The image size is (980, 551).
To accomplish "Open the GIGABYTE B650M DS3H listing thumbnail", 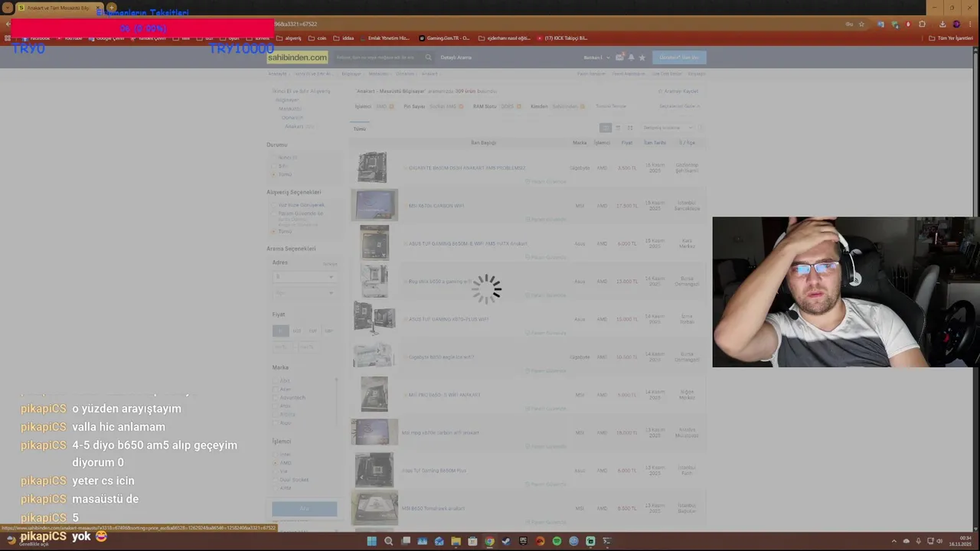I will [x=373, y=168].
